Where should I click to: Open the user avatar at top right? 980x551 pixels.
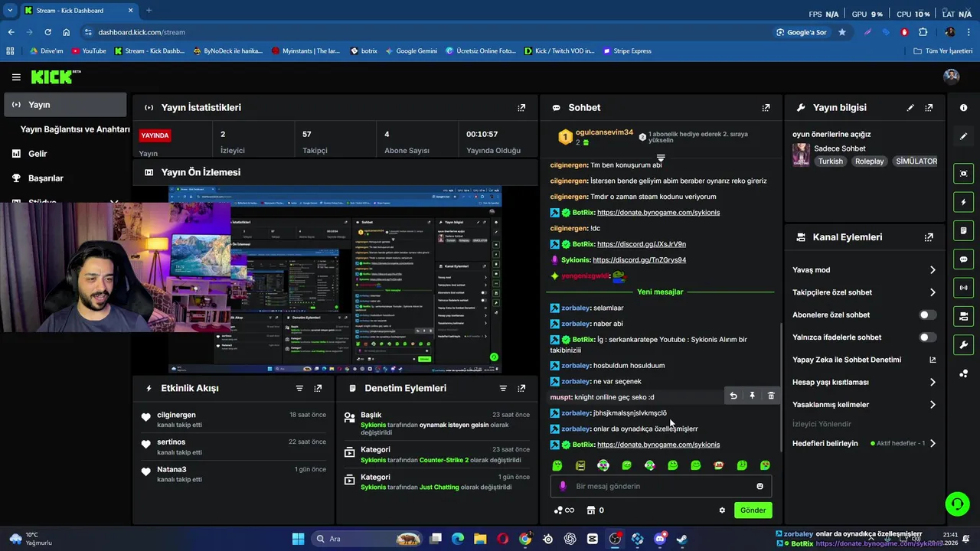click(x=952, y=77)
